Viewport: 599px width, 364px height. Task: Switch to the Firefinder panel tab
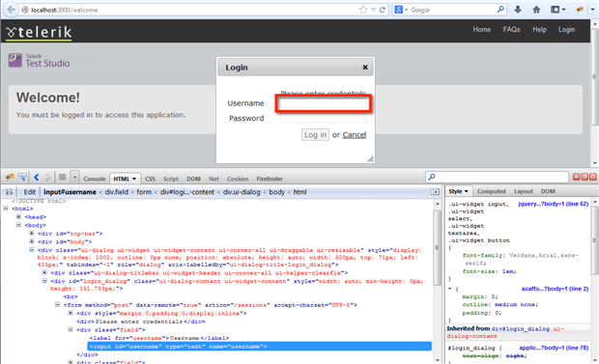(x=270, y=179)
